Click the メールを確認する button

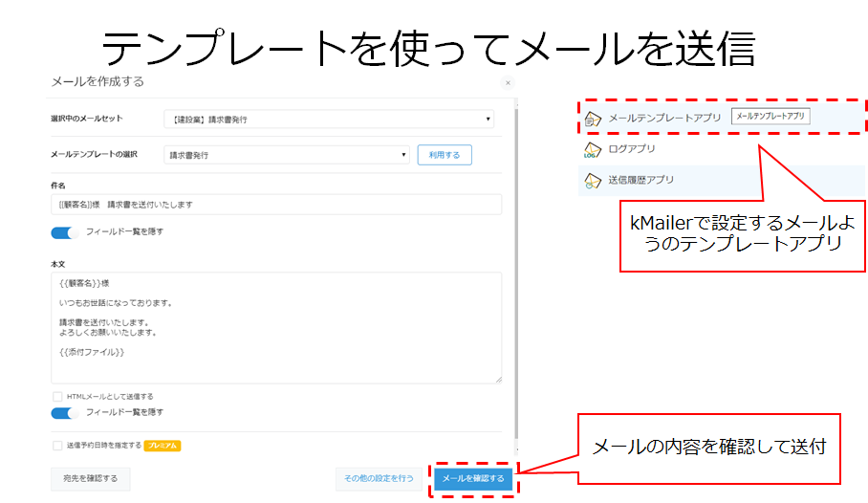473,479
